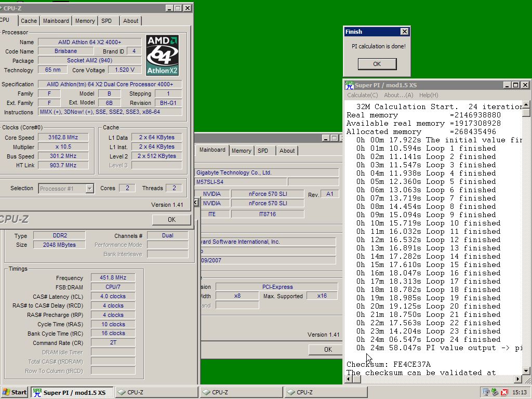This screenshot has height=399, width=532.
Task: Open the Calculate(C) menu in Super PI
Action: pos(362,95)
